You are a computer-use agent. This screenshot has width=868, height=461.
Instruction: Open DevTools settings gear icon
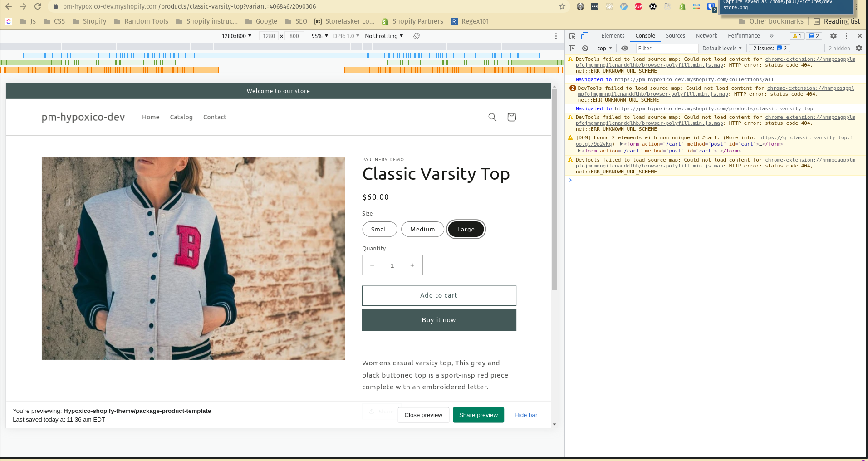point(833,36)
